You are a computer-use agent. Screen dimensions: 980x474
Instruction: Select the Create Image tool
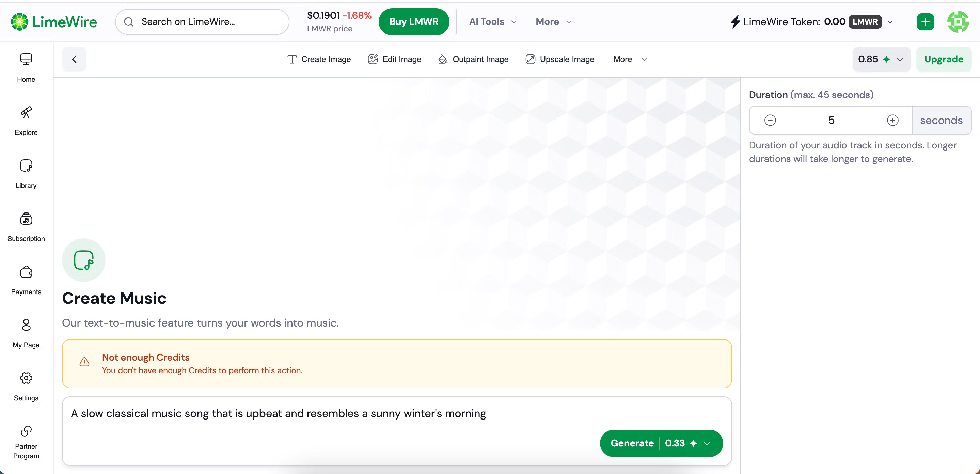319,59
